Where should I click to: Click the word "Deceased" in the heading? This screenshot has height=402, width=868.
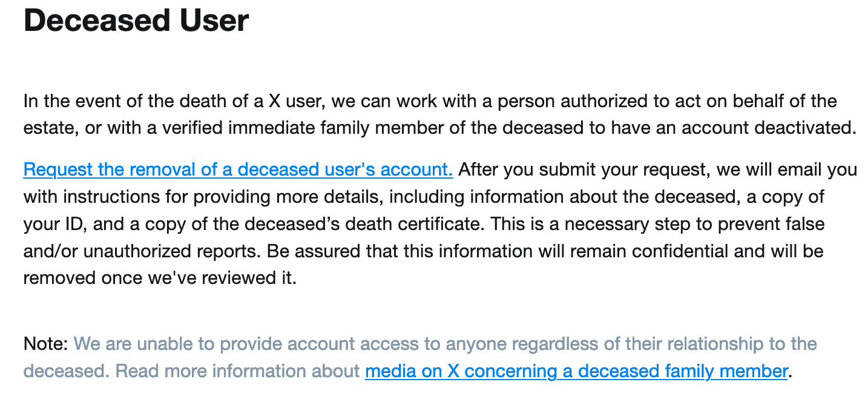pos(86,21)
